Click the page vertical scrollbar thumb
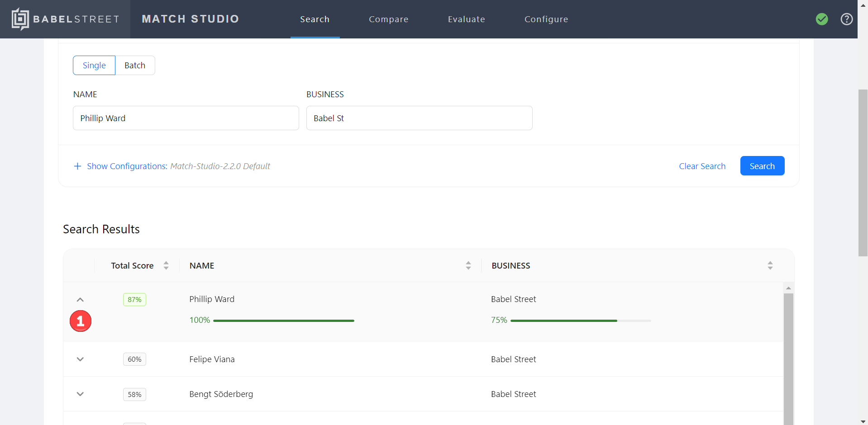 coord(863,173)
